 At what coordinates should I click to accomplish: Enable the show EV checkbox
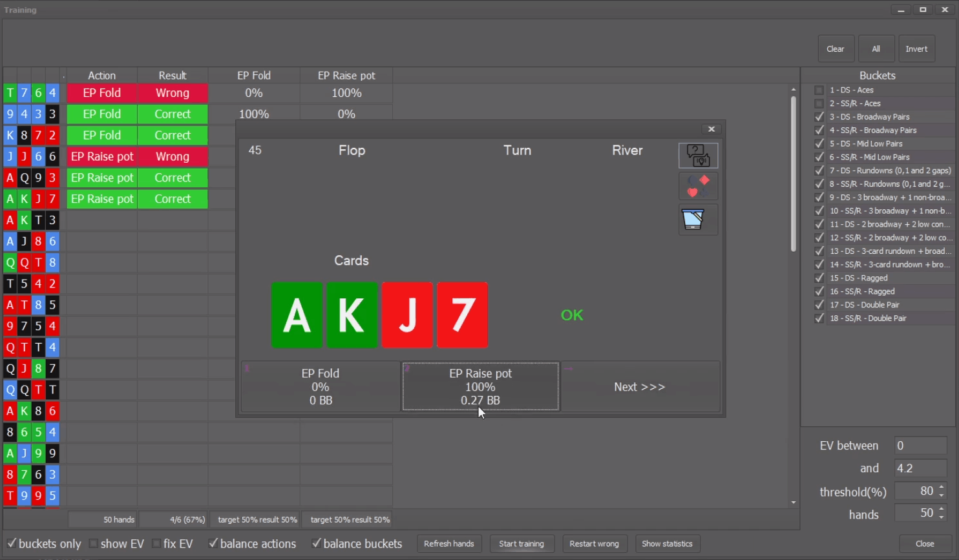(93, 543)
